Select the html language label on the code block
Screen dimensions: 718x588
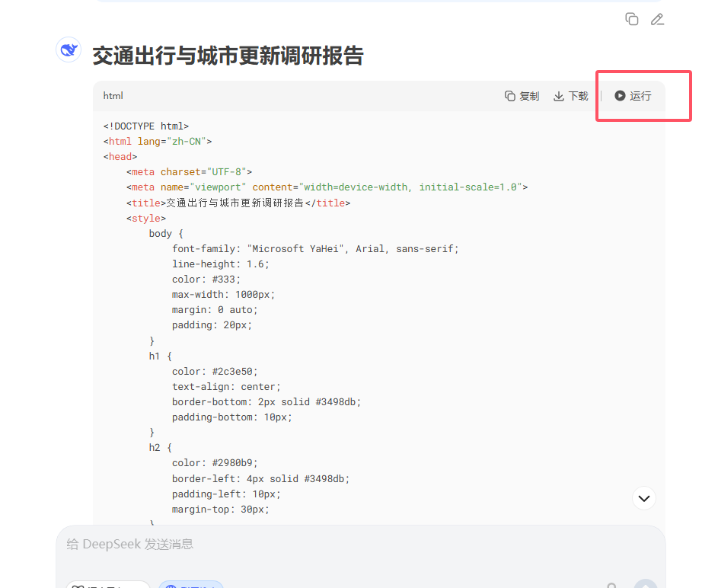[x=113, y=95]
